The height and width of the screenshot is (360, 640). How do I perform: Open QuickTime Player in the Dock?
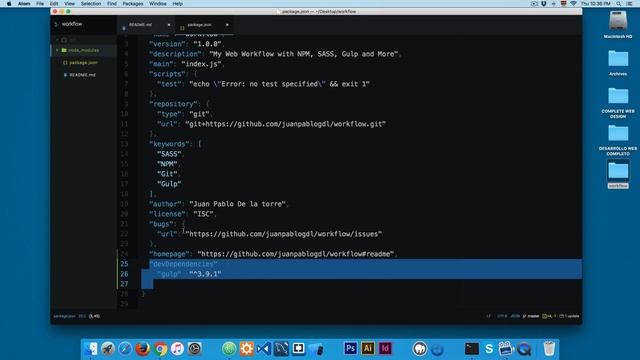[x=524, y=349]
